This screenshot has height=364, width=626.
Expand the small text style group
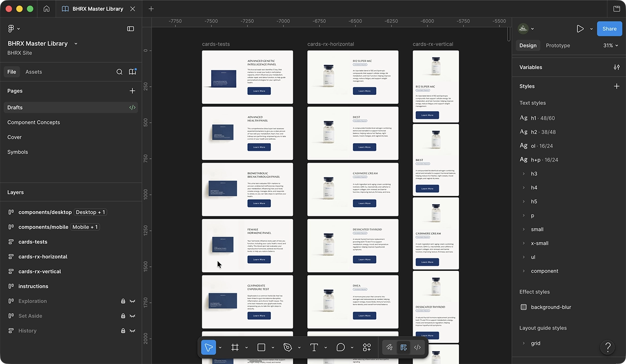point(524,229)
